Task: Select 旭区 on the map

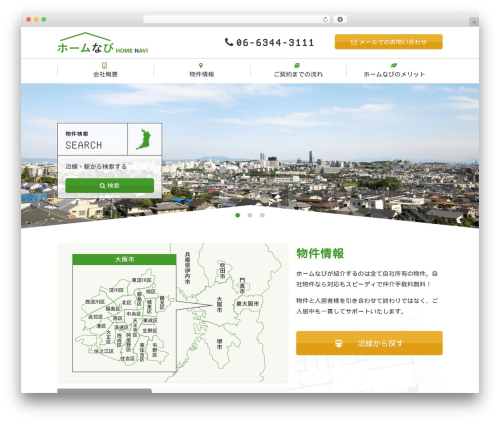Action: coord(151,291)
